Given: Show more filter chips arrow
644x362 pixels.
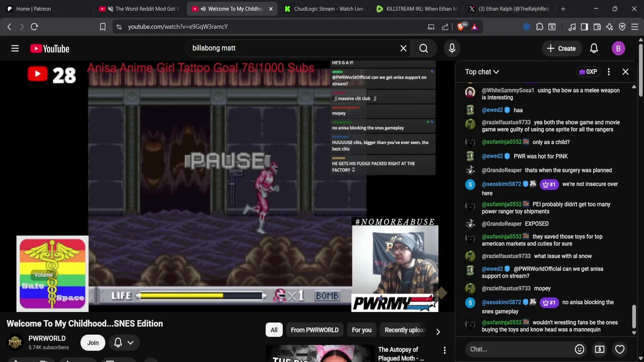Looking at the screenshot, I should (438, 332).
